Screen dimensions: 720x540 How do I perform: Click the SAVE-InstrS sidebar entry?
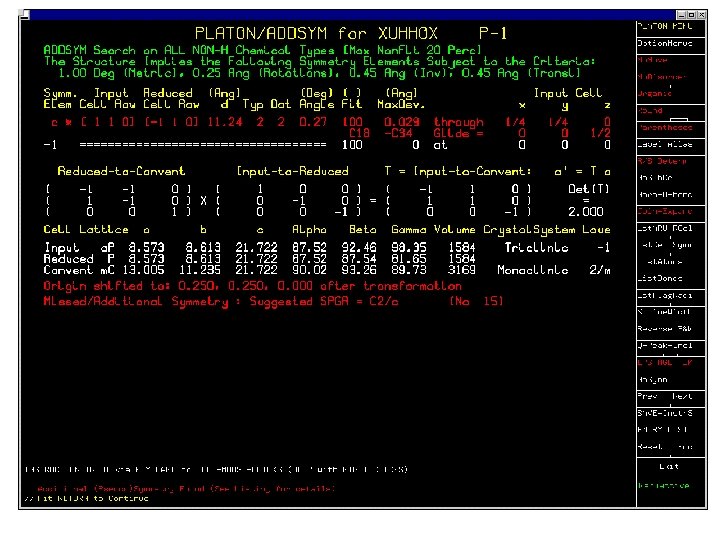pos(665,413)
